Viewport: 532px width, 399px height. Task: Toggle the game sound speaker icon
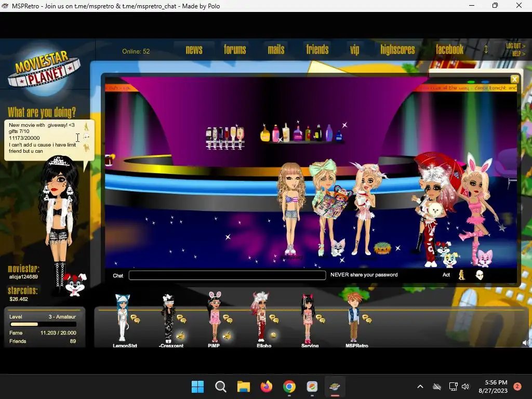(x=526, y=343)
